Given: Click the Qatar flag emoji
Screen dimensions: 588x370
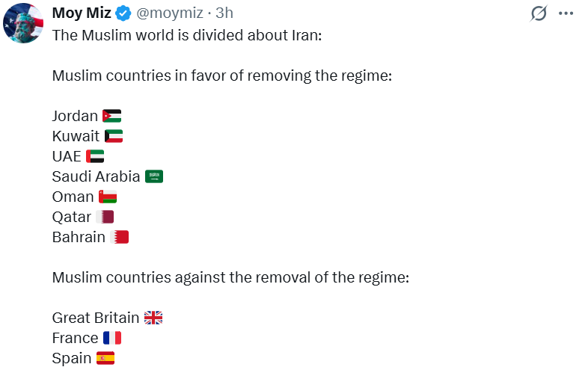Looking at the screenshot, I should pos(105,217).
